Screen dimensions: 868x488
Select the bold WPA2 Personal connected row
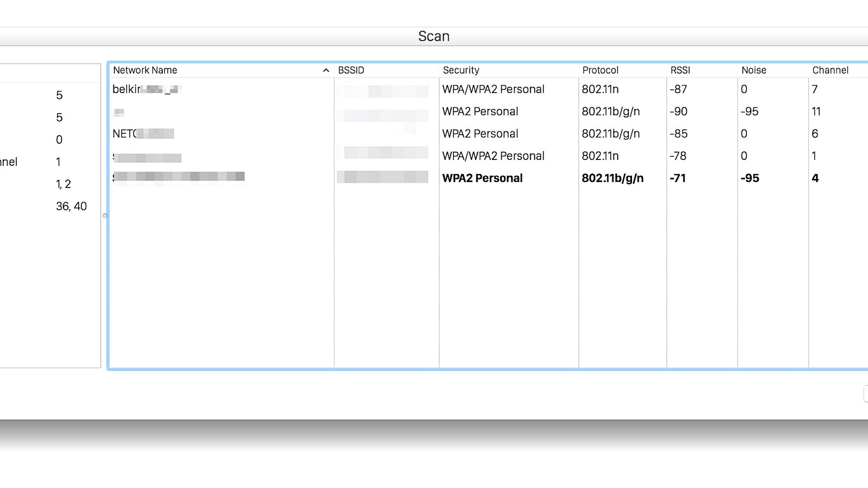point(482,178)
